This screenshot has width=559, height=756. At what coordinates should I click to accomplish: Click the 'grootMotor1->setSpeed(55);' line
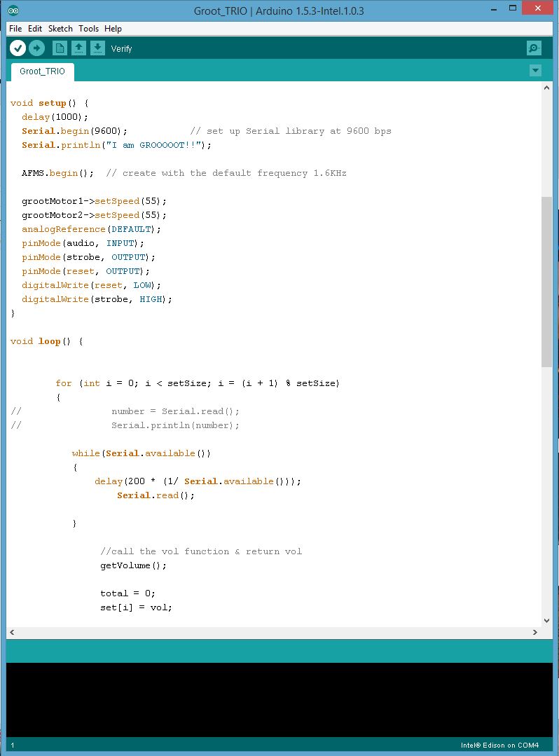(94, 201)
